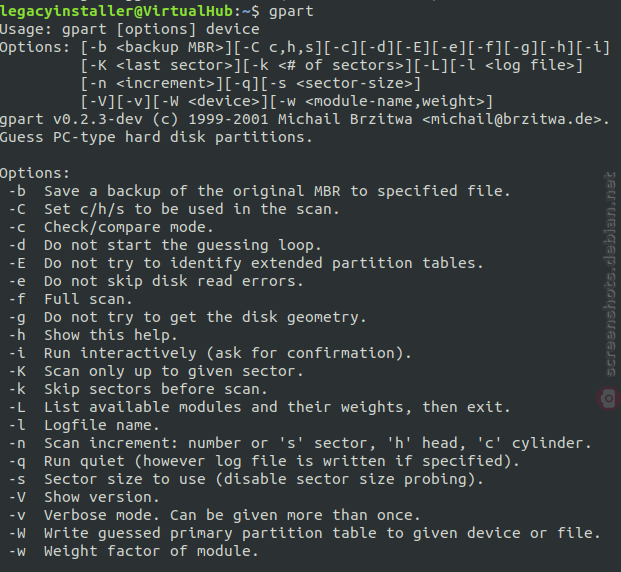Click the Scan increment option line

pyautogui.click(x=300, y=443)
